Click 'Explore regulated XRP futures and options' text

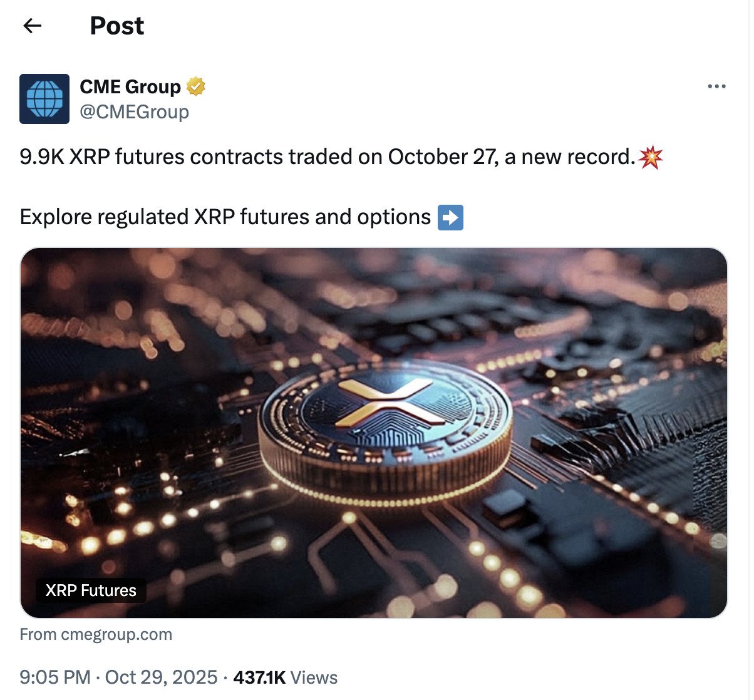coord(225,217)
